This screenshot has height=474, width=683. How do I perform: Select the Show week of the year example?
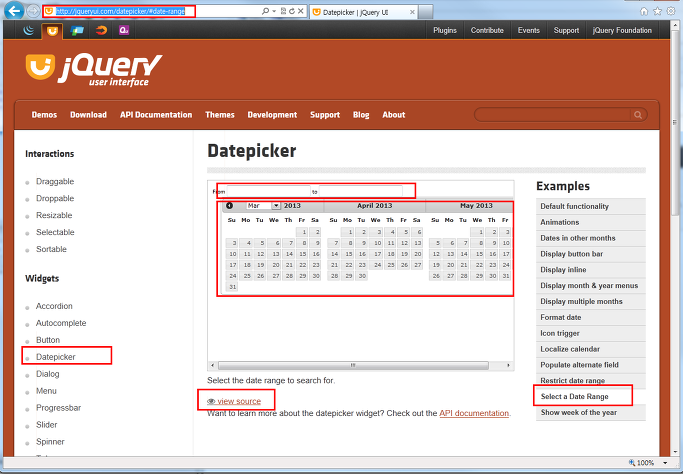click(591, 413)
